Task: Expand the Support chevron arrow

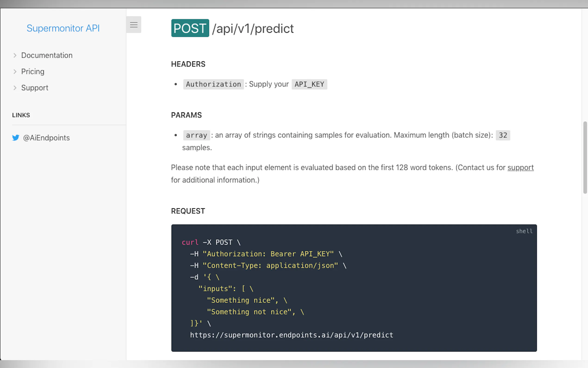Action: 15,88
